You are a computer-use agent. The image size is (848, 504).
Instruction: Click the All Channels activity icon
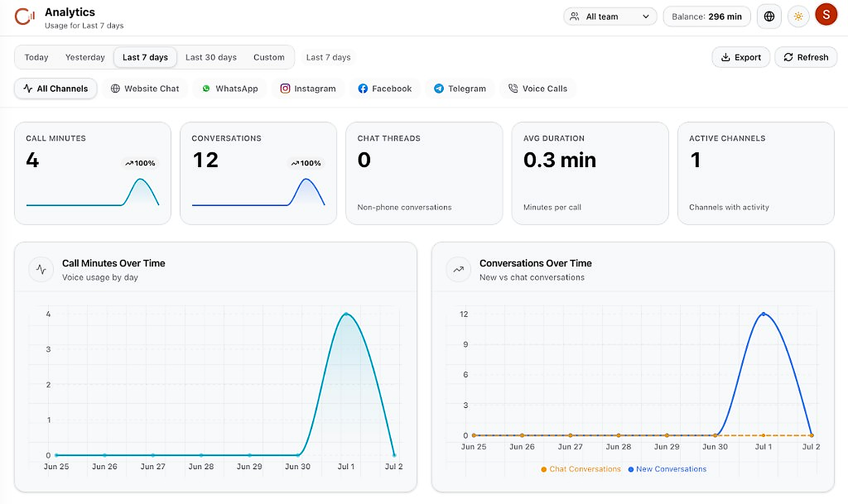pos(28,88)
